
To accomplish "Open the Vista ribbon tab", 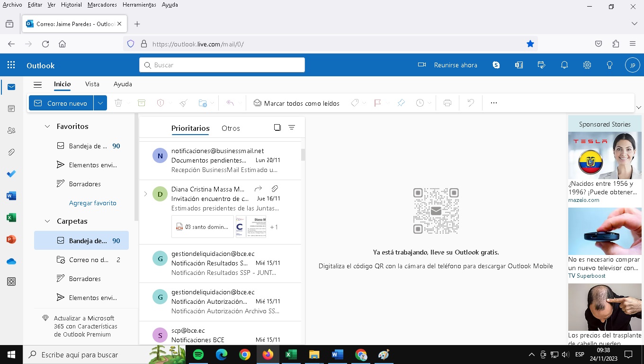I will (92, 84).
